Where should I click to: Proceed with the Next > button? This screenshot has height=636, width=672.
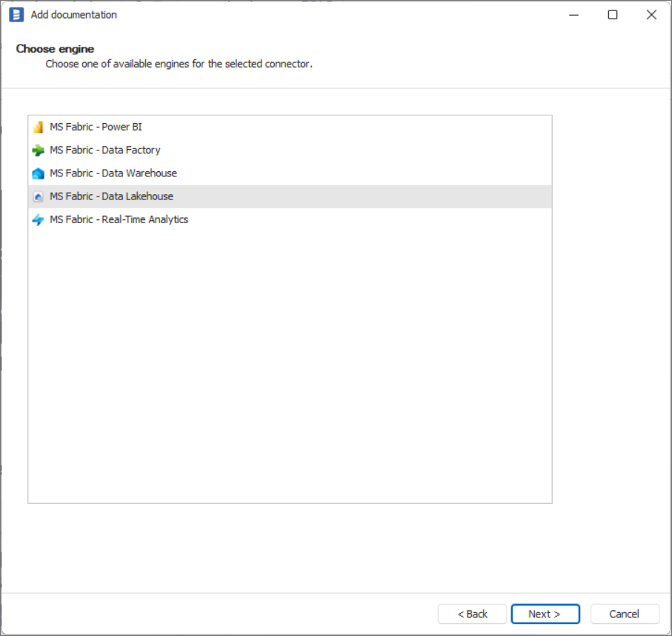coord(545,614)
